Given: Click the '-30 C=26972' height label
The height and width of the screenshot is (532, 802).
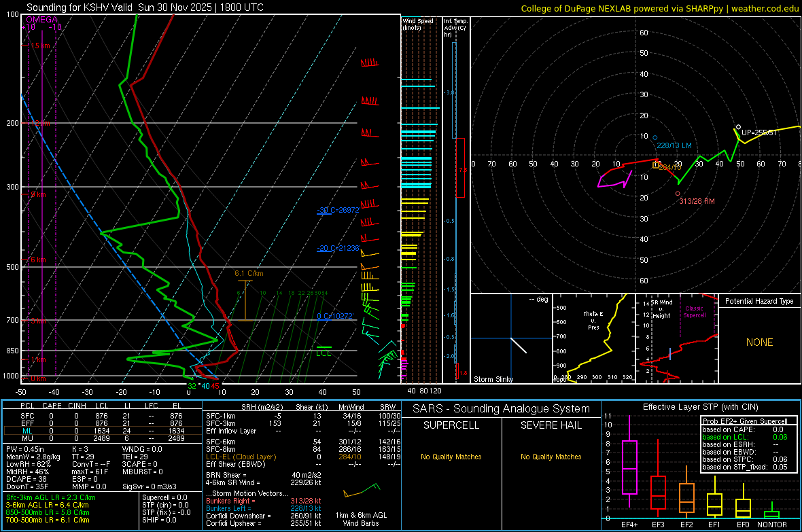Looking at the screenshot, I should click(x=338, y=210).
